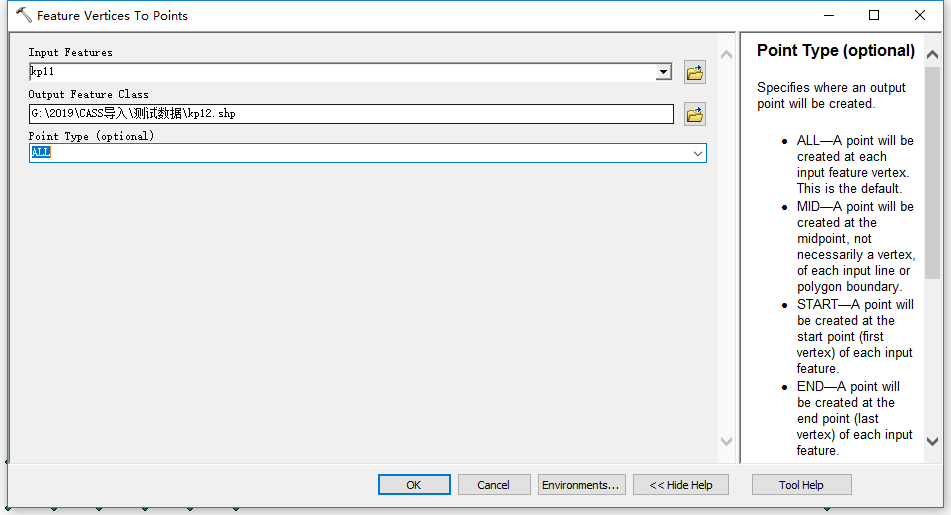
Task: Click parameter panel scroll down arrow
Action: 726,441
